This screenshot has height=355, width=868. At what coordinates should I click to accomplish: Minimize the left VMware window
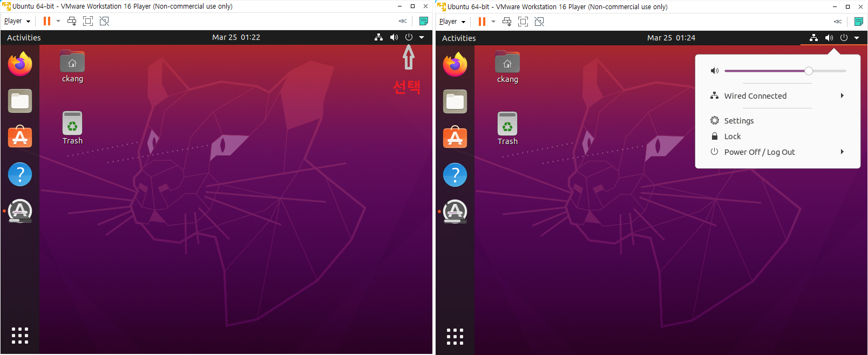pos(399,6)
